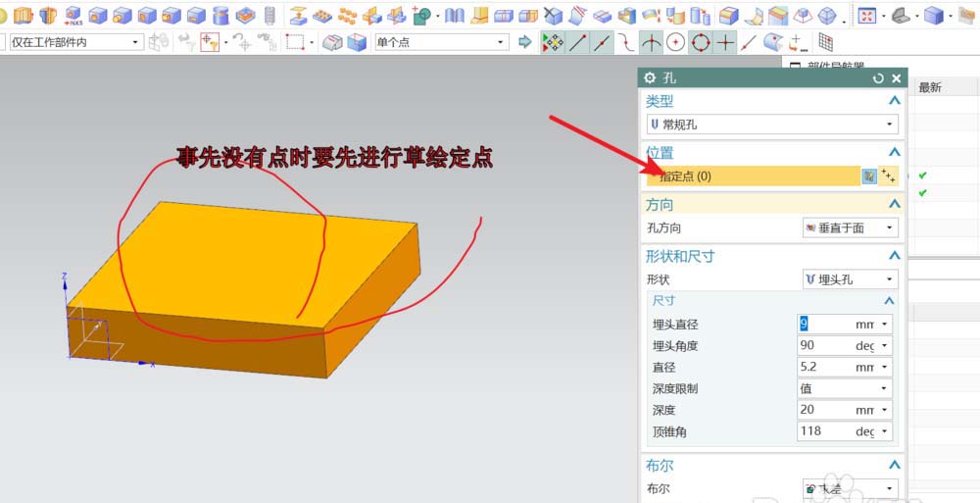Click the Fit view orientation icon
This screenshot has width=980, height=503.
(866, 16)
